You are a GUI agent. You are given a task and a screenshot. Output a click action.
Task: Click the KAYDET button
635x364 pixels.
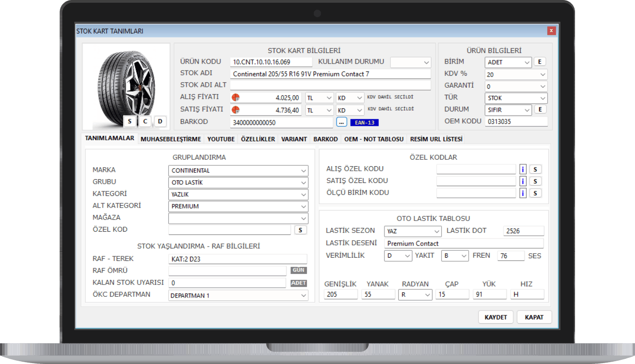[496, 317]
